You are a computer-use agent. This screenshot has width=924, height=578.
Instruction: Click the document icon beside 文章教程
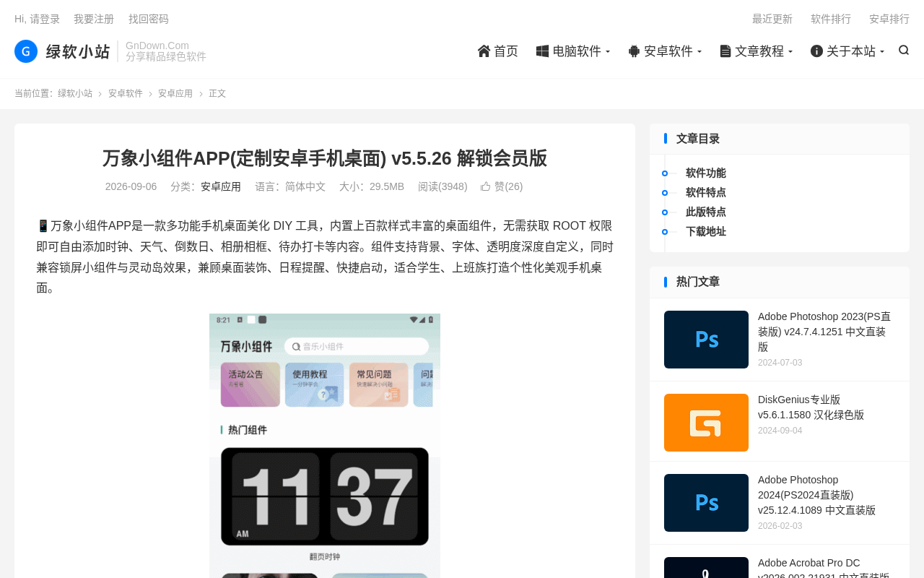[x=725, y=51]
